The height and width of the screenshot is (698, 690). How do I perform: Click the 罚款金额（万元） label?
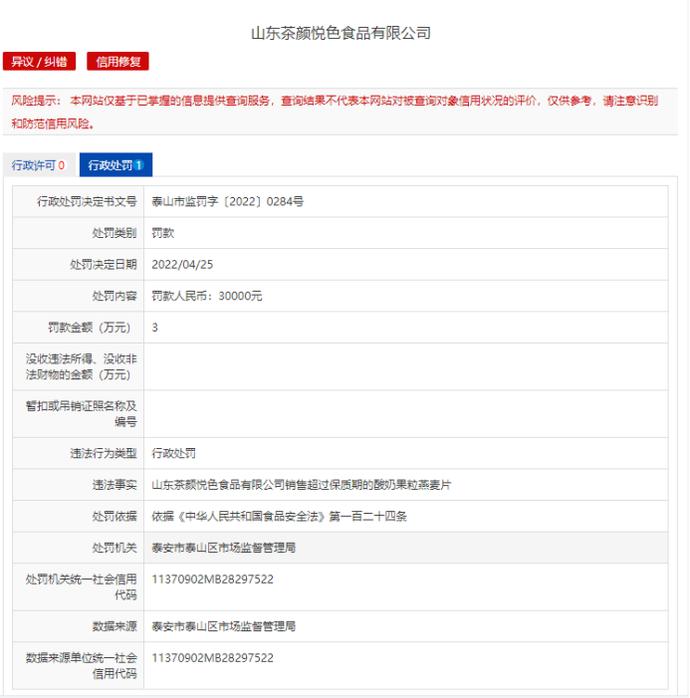click(x=89, y=328)
